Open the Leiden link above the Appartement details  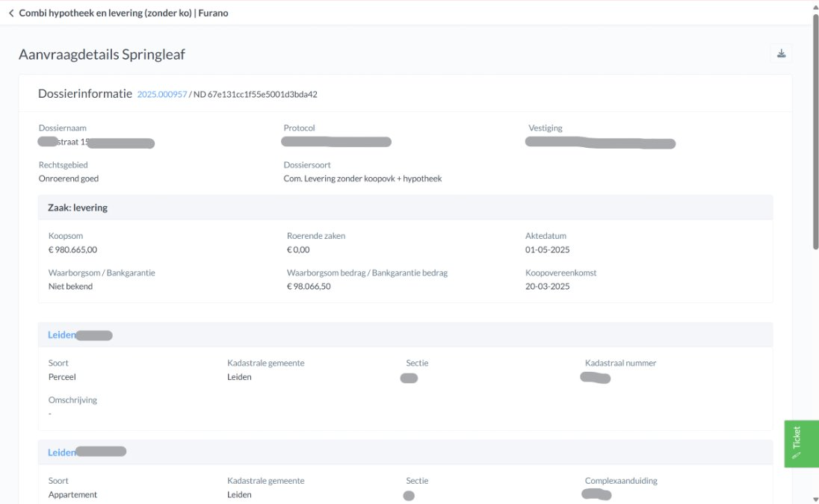coord(62,452)
